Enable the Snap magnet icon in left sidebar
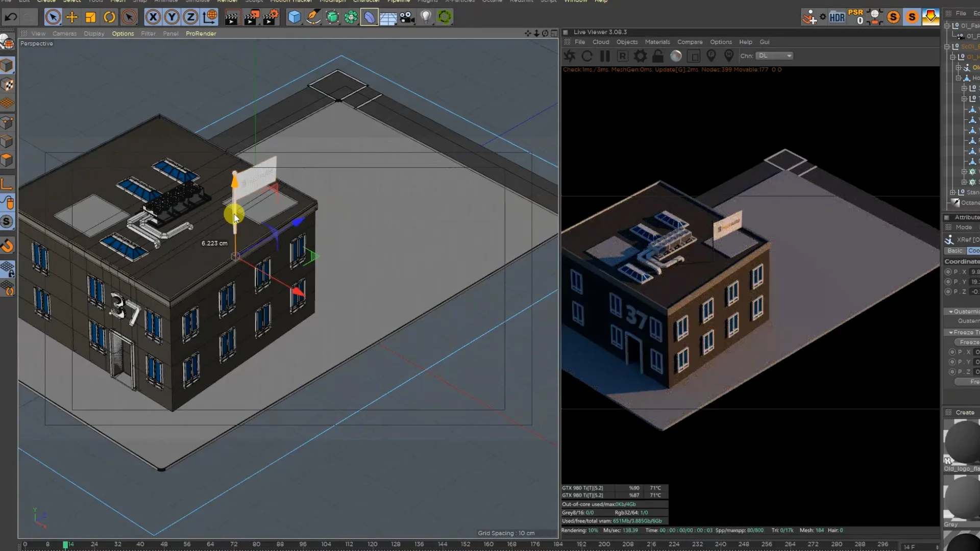Screen dimensions: 980x551 8,246
